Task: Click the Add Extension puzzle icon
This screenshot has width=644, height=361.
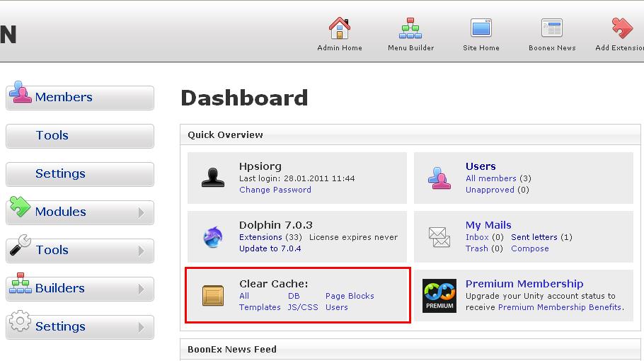Action: point(622,28)
